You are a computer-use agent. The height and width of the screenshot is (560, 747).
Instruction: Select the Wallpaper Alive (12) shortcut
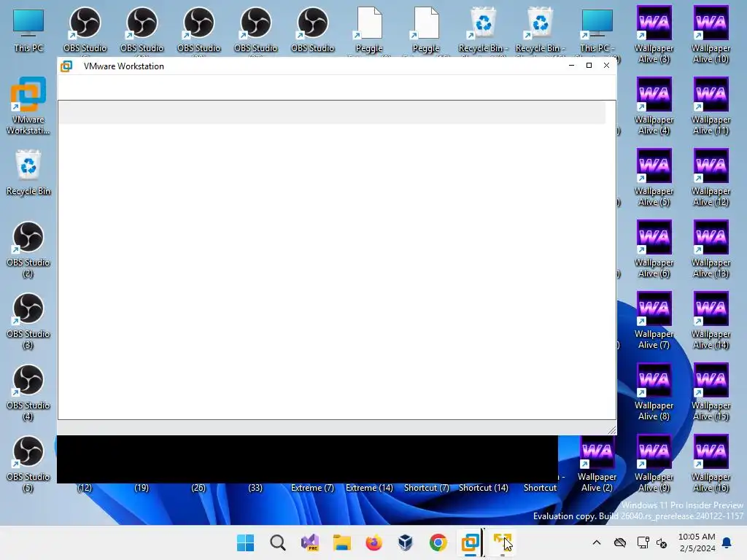(711, 178)
